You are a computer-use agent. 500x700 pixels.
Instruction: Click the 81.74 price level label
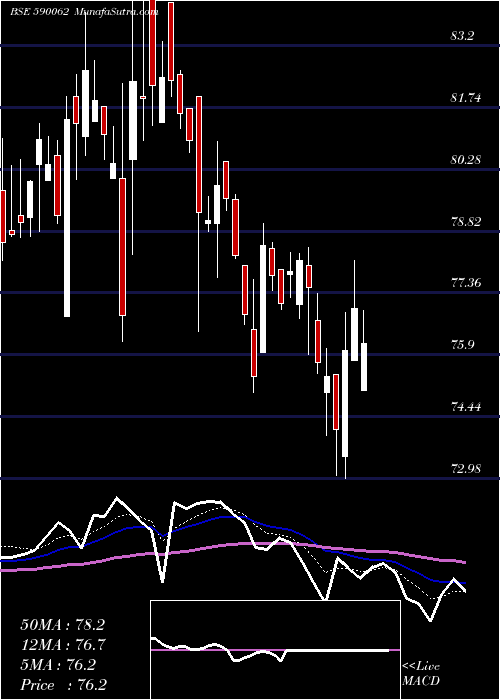point(468,98)
